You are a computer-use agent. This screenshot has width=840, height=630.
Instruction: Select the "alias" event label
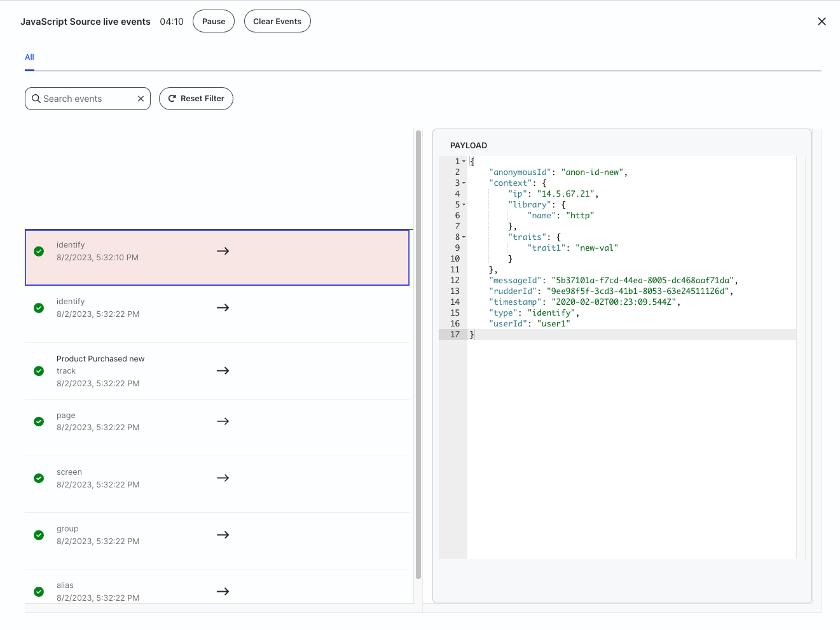click(x=65, y=585)
